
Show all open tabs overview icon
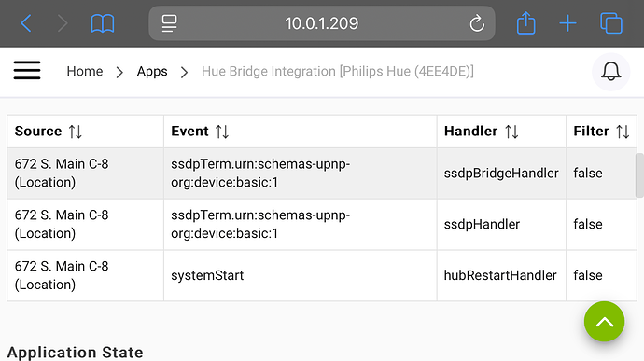tap(611, 23)
